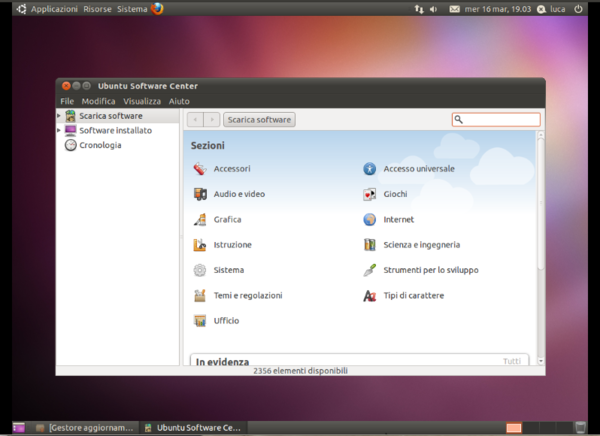Go forward with the right arrow button

(212, 120)
